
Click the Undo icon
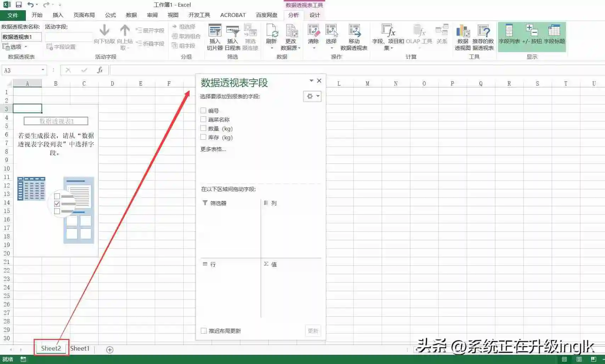(30, 5)
